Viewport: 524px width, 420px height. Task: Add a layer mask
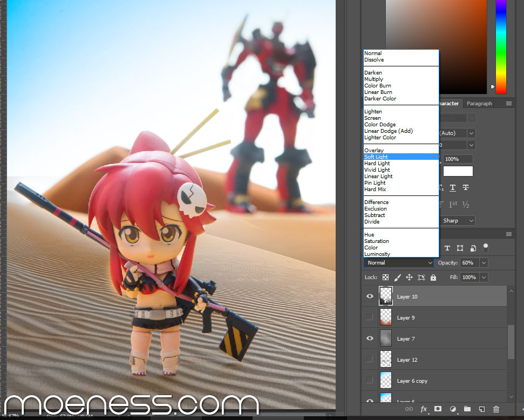click(438, 409)
